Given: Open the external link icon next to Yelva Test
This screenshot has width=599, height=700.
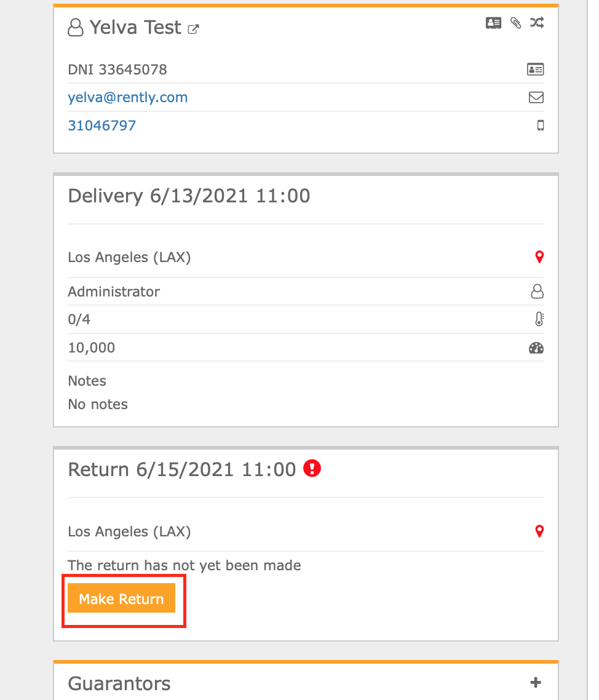Looking at the screenshot, I should pyautogui.click(x=193, y=30).
